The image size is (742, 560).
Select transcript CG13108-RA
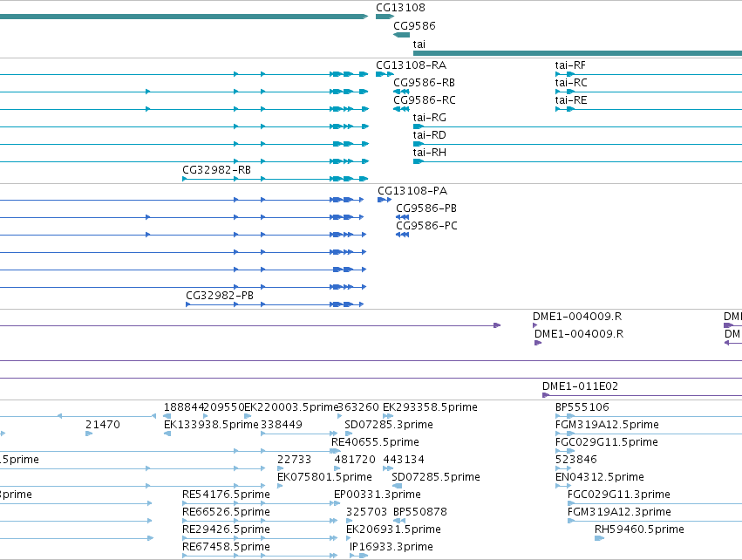pos(411,65)
